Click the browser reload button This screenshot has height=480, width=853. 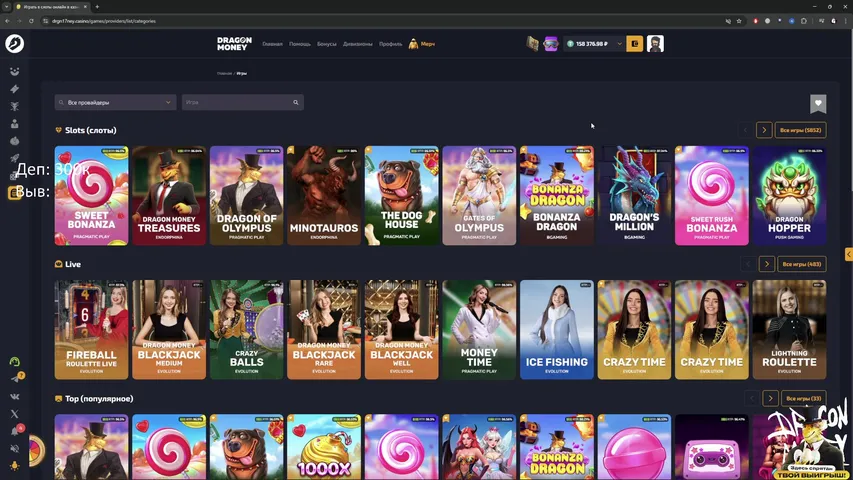coord(31,21)
